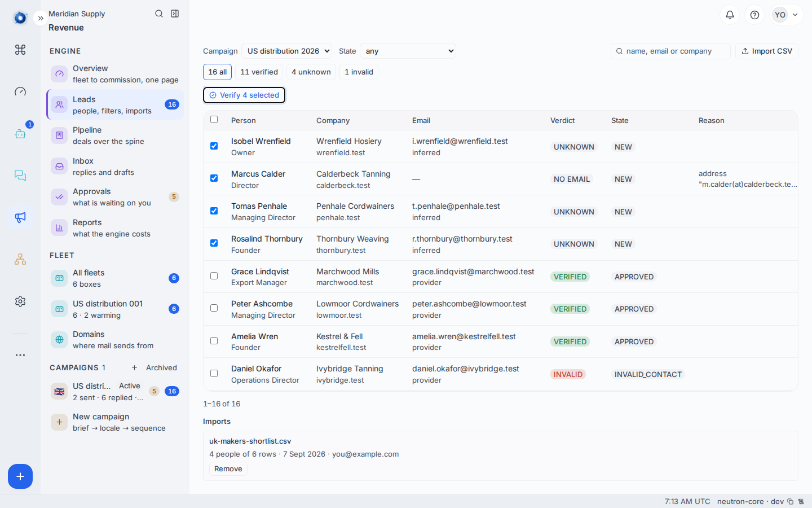The width and height of the screenshot is (812, 508).
Task: Focus the name, email or company search
Action: [x=670, y=51]
